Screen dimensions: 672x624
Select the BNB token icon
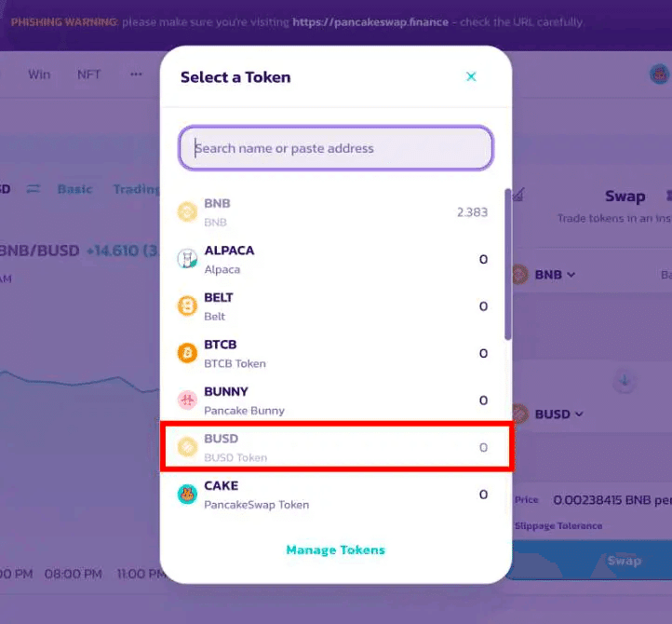[x=187, y=211]
